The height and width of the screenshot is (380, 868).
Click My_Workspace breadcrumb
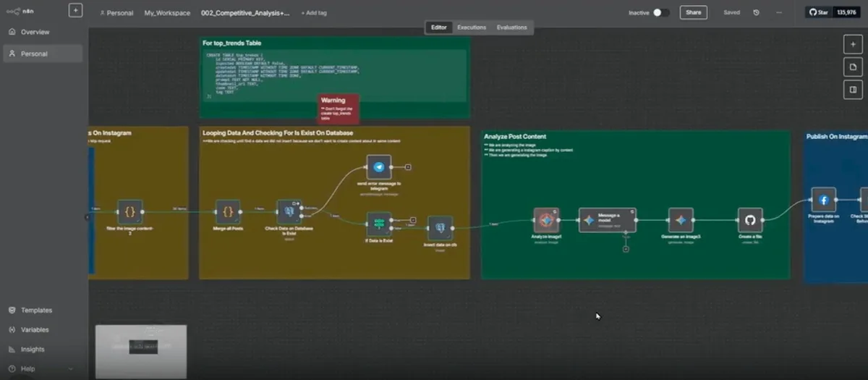(x=167, y=13)
